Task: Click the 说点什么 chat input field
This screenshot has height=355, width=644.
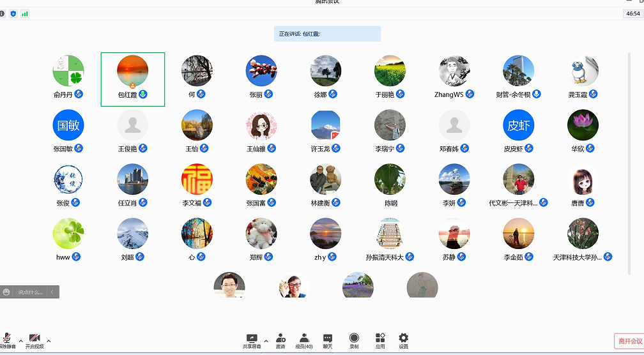Action: tap(29, 292)
